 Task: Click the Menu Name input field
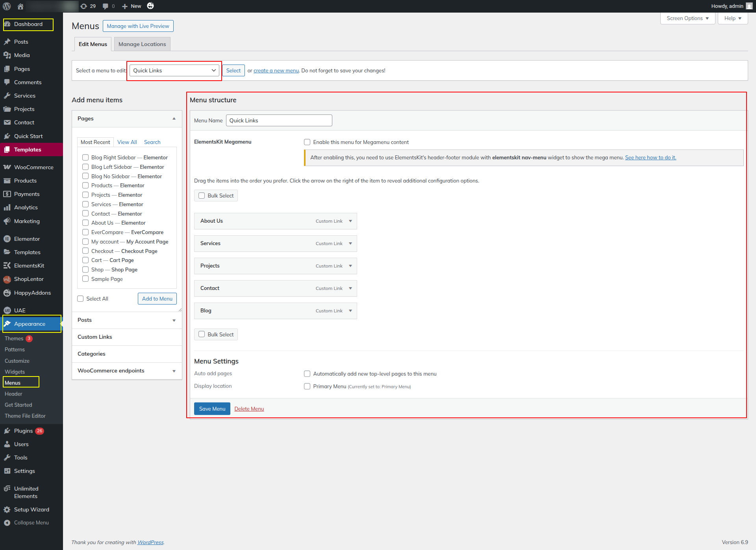pyautogui.click(x=279, y=120)
